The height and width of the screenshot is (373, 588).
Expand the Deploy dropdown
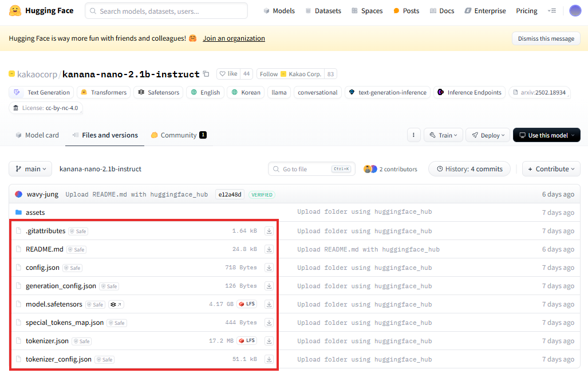[488, 135]
